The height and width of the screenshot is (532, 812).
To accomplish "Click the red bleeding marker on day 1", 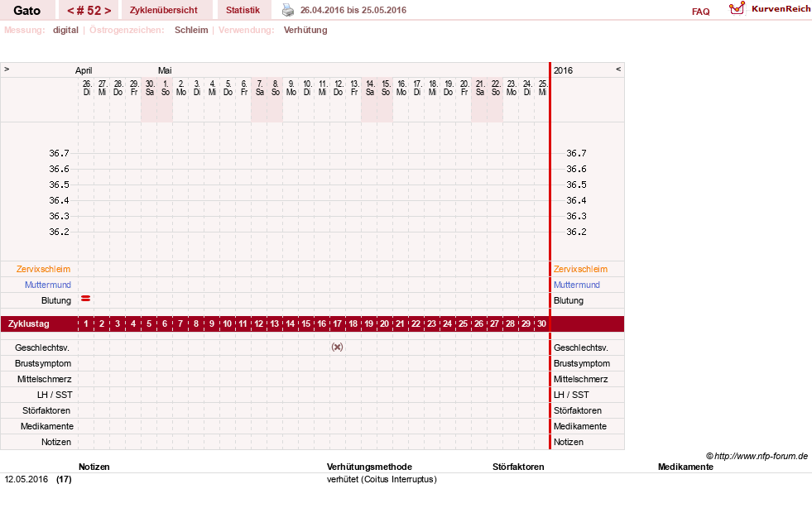I will click(x=86, y=299).
